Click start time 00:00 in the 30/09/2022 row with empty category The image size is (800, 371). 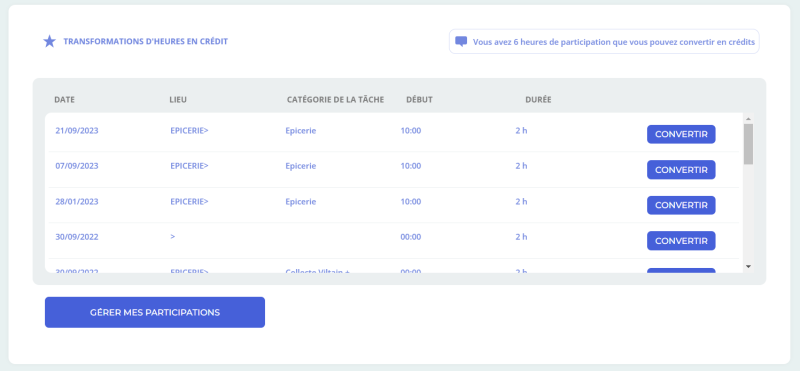tap(411, 237)
